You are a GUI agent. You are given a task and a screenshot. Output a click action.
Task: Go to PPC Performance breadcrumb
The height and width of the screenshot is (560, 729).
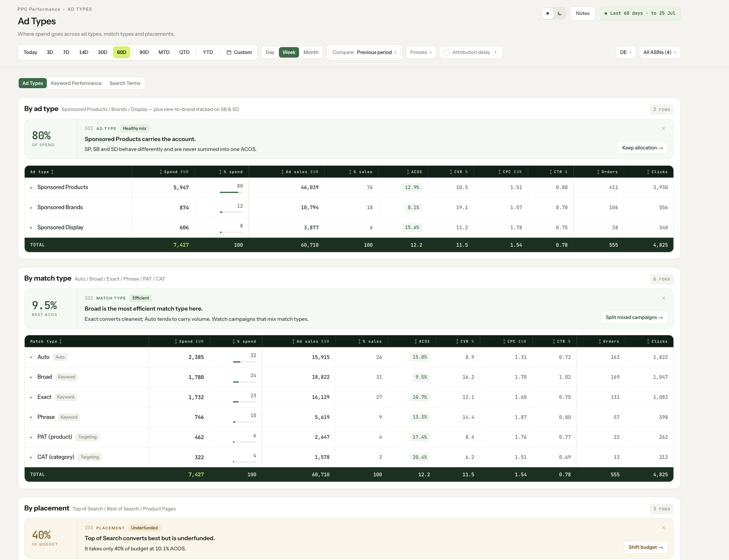(39, 9)
